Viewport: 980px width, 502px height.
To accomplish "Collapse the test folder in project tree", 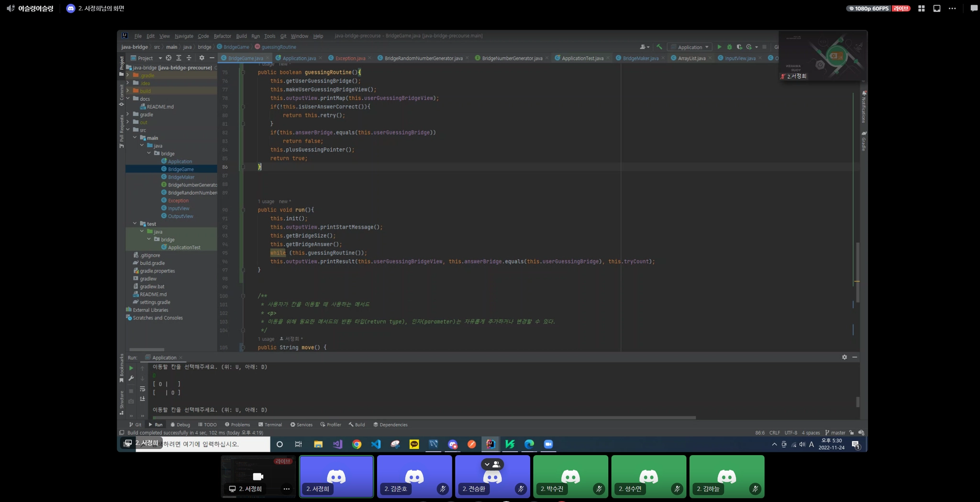I will click(135, 224).
